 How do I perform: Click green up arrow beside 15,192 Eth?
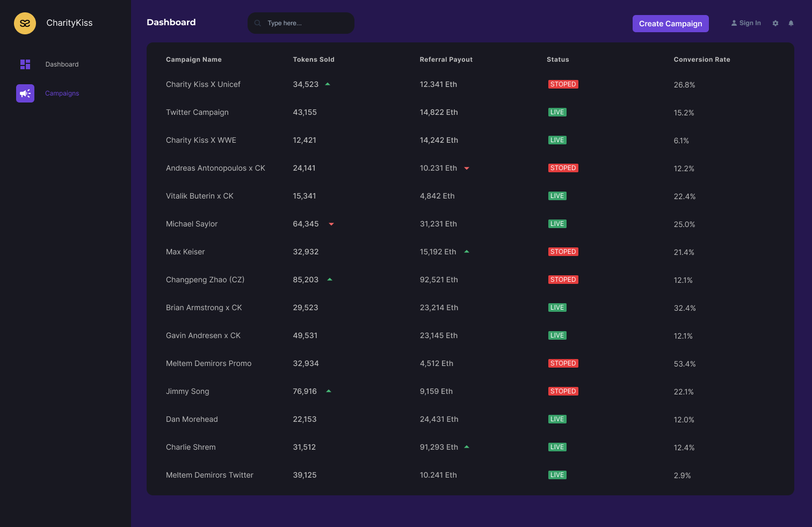coord(467,252)
